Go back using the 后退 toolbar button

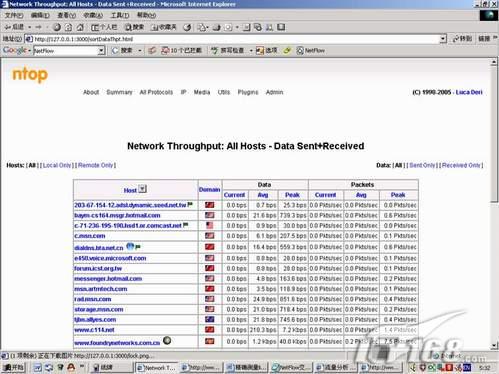click(x=15, y=27)
